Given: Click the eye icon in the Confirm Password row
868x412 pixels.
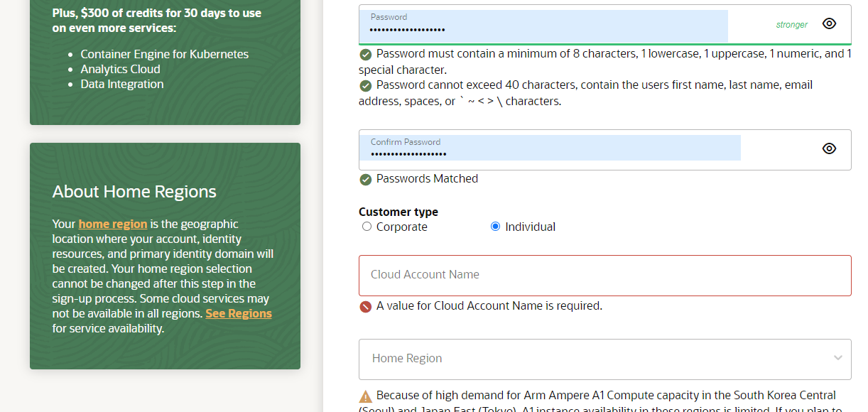Looking at the screenshot, I should (x=829, y=148).
